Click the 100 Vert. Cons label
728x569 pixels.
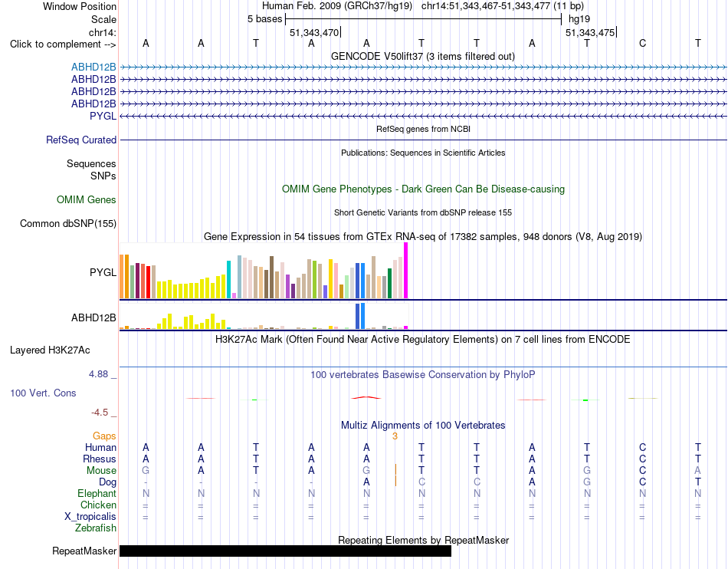click(x=43, y=393)
